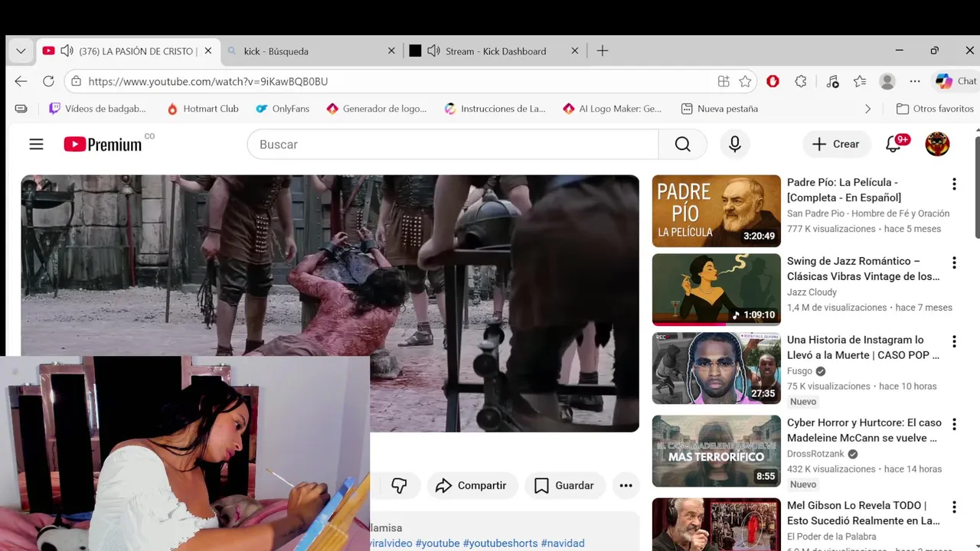Open the YouTube guide hamburger menu
The image size is (980, 551).
(x=36, y=144)
